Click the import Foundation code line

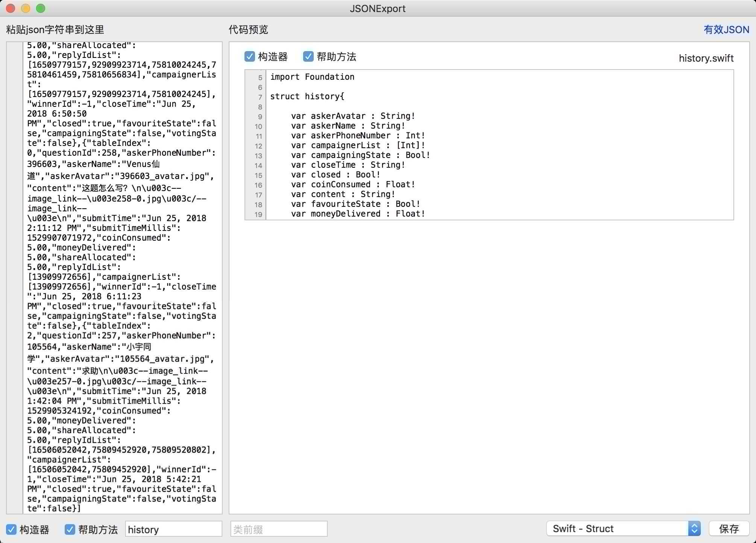pyautogui.click(x=312, y=77)
